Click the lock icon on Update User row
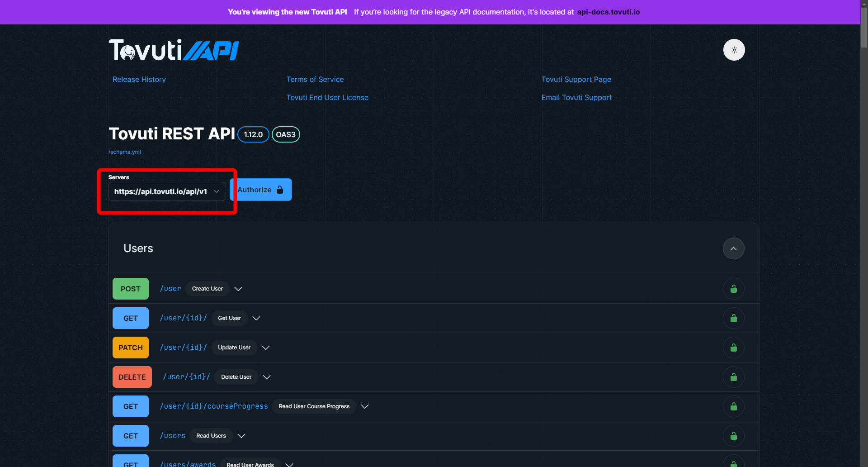 pos(734,348)
